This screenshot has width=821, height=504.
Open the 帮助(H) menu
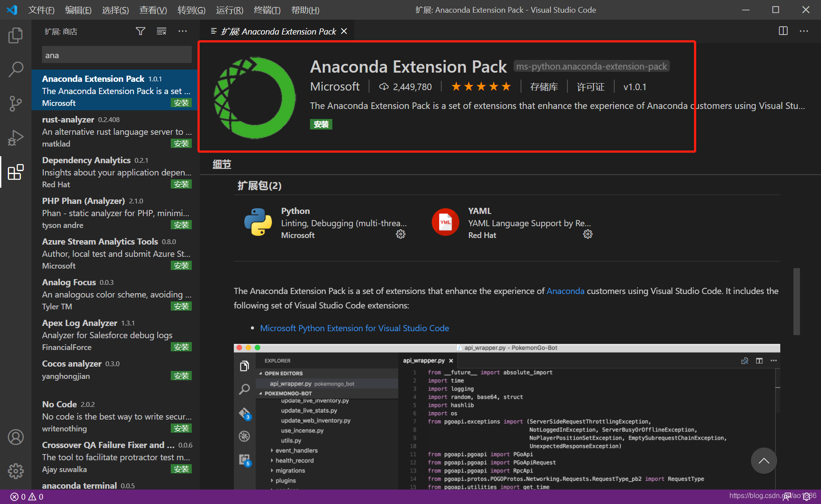point(305,10)
